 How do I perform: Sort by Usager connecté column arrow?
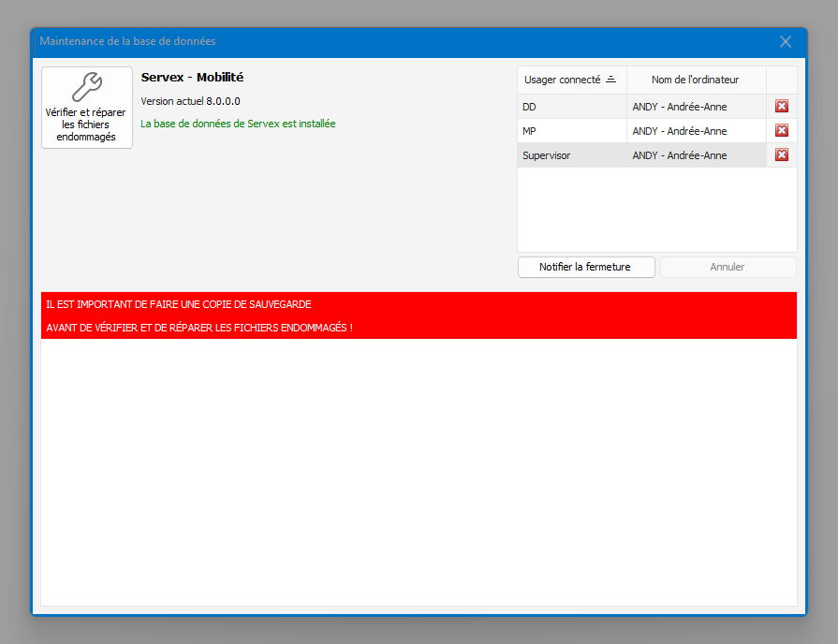tap(610, 80)
